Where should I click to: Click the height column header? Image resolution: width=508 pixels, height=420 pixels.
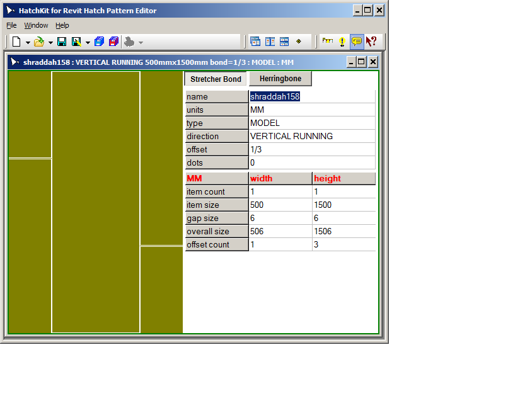click(344, 178)
